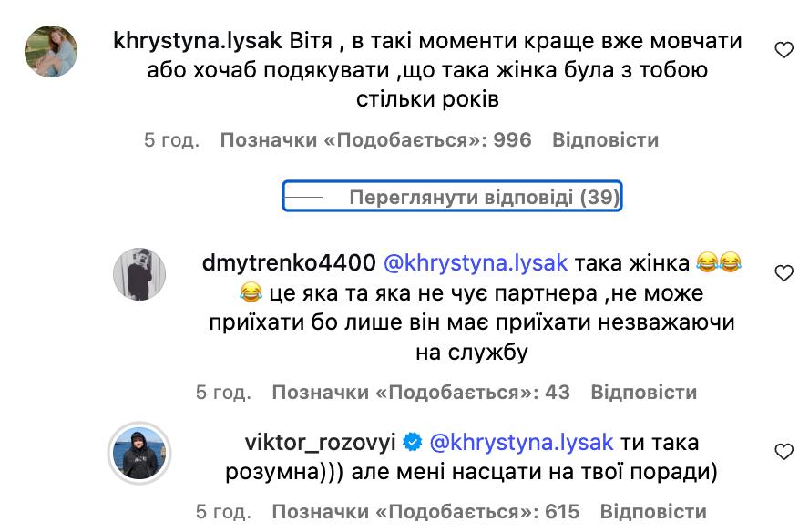Like dmytrenko4400's reply with the heart icon

pyautogui.click(x=783, y=272)
